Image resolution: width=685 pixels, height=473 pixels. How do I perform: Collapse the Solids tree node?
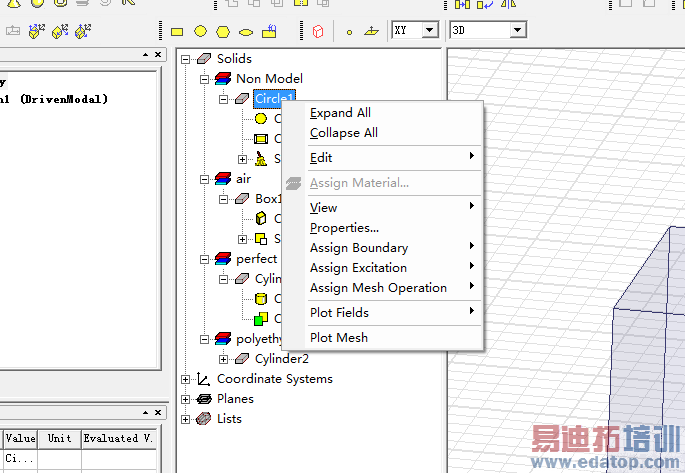[185, 59]
